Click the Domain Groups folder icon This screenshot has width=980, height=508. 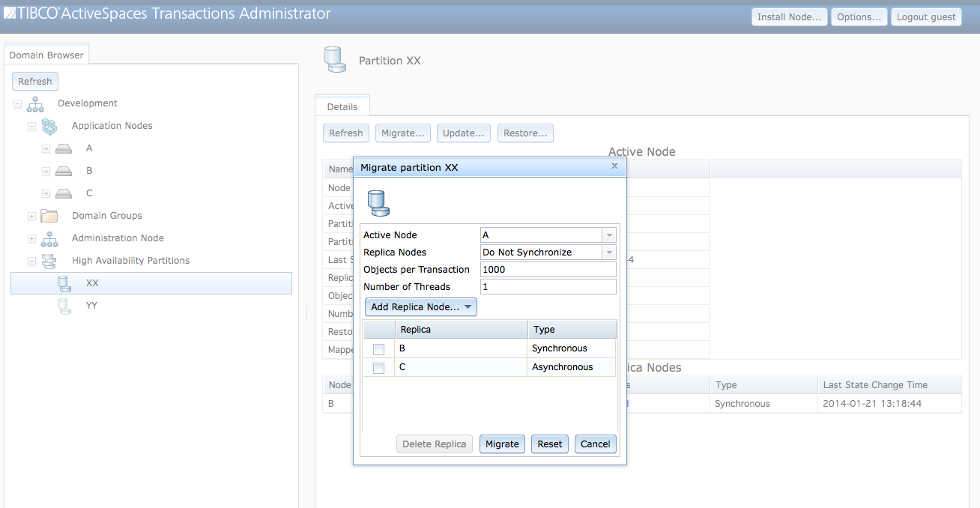coord(49,215)
